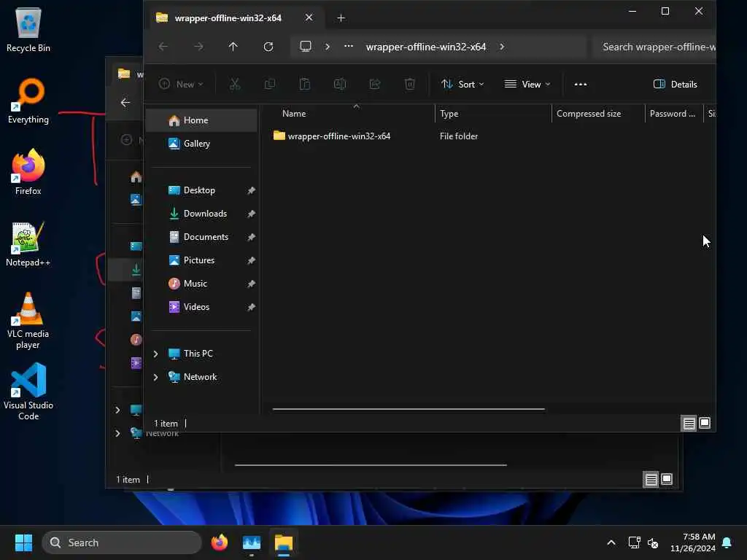747x560 pixels.
Task: Switch front window to details list view
Action: [x=689, y=423]
